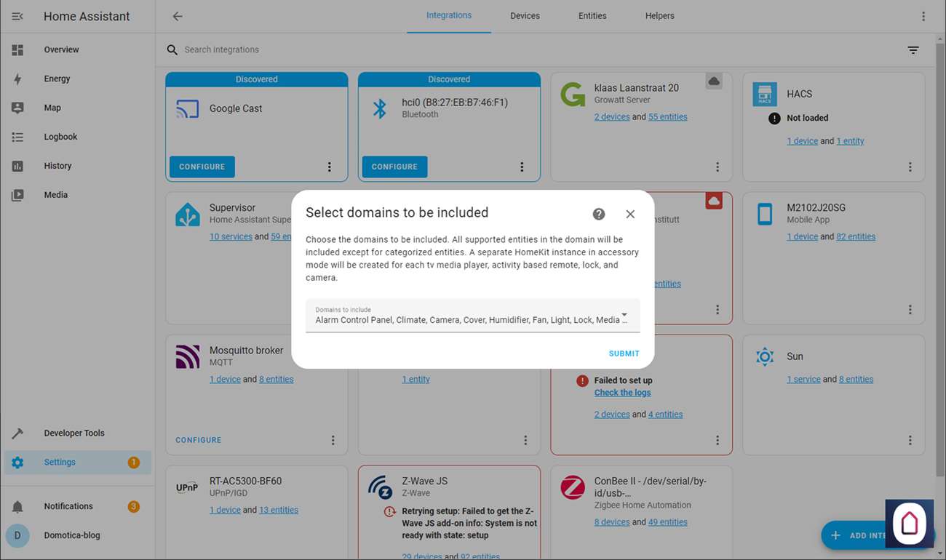Switch to the Devices tab

click(x=525, y=16)
